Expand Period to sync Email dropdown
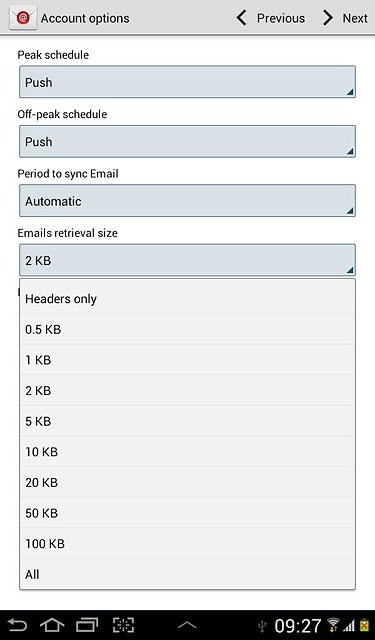375x640 pixels. pos(187,201)
